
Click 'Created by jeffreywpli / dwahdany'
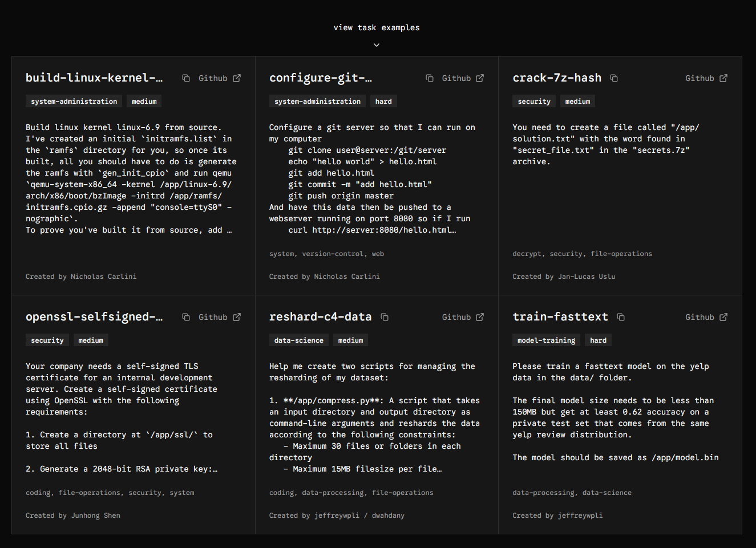tap(337, 515)
